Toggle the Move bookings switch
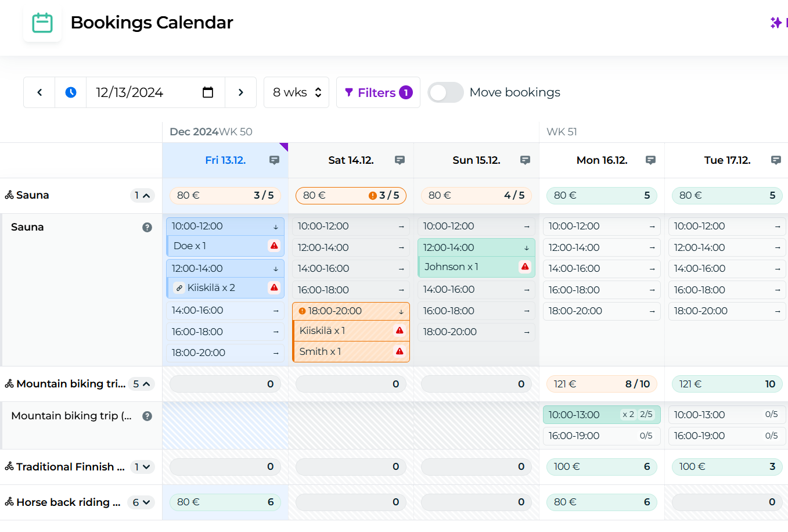Image resolution: width=788 pixels, height=532 pixels. 445,92
